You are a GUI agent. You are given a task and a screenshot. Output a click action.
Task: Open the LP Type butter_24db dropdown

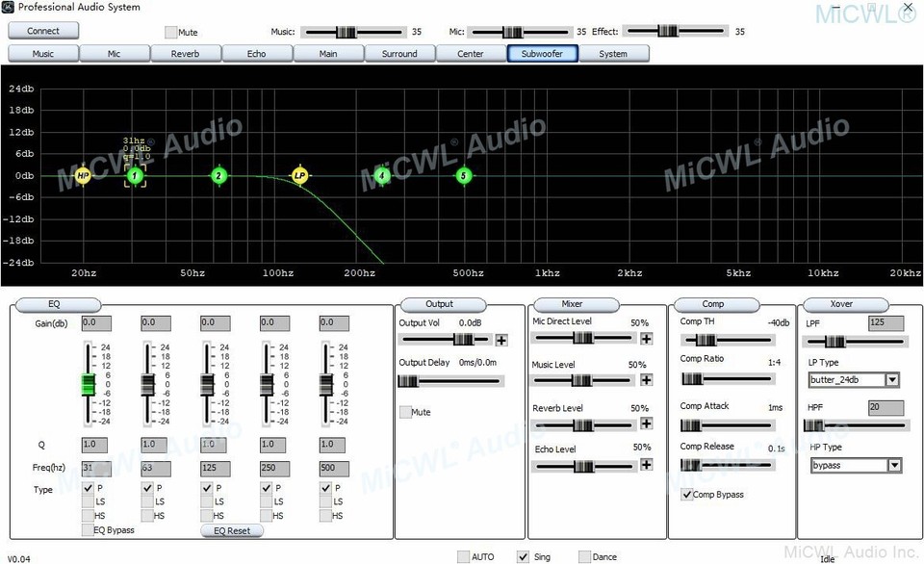pyautogui.click(x=892, y=379)
